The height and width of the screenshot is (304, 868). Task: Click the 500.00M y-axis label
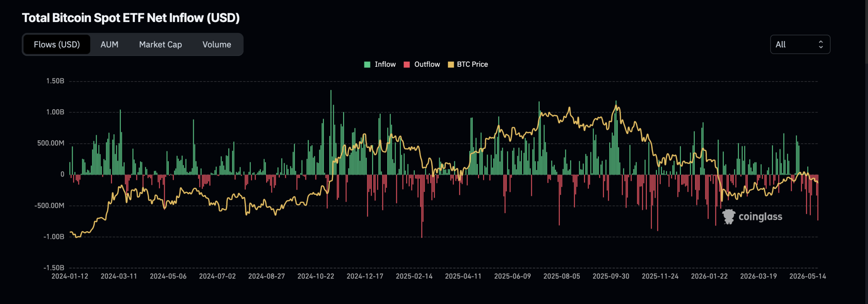point(51,143)
